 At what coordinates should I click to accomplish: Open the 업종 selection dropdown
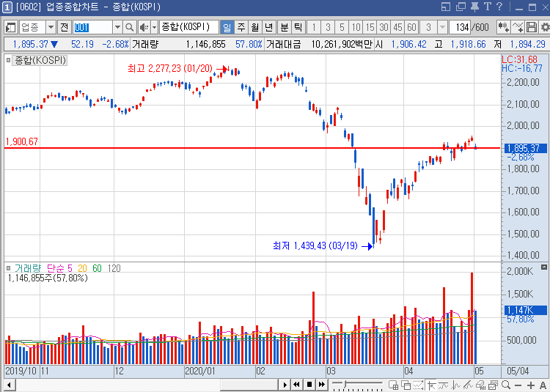(x=51, y=27)
